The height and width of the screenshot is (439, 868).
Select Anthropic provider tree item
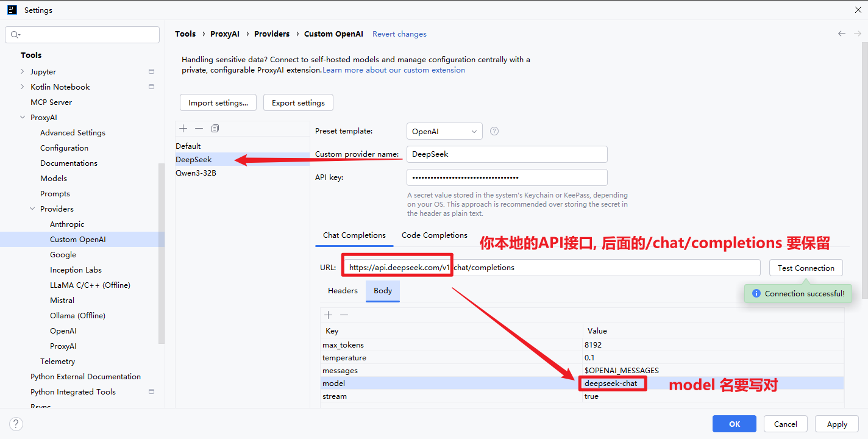67,224
